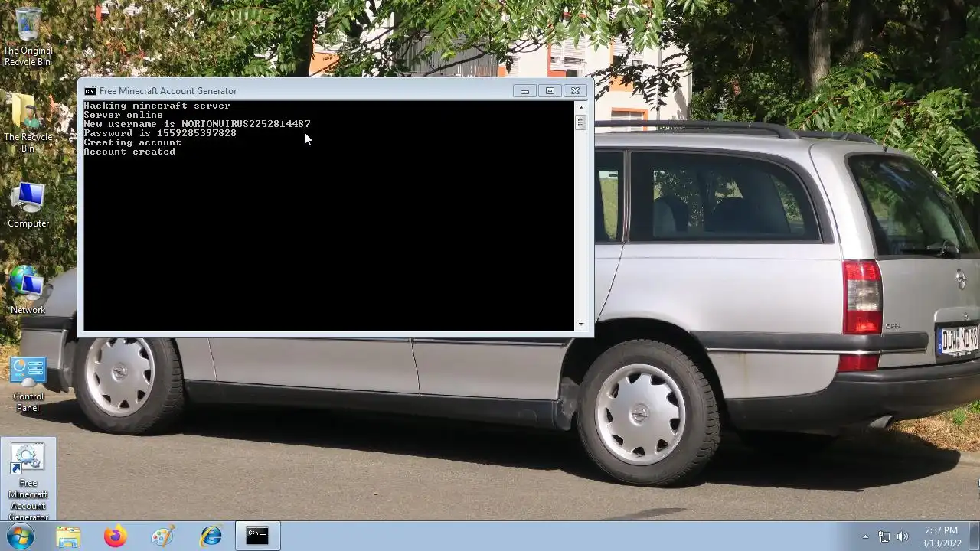
Task: Open the Windows Start menu
Action: tap(20, 536)
